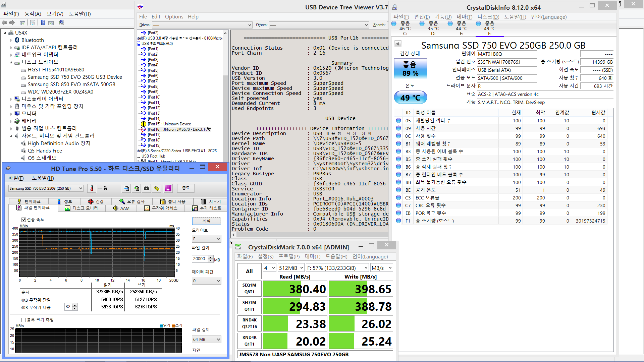This screenshot has height=362, width=644.
Task: Click HD Tune camera save screenshot icon
Action: tap(147, 188)
